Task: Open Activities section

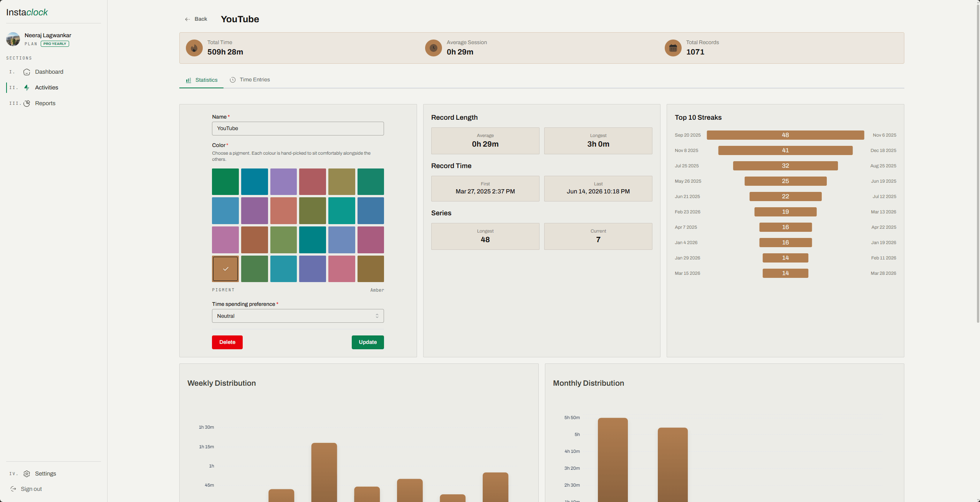Action: tap(46, 88)
